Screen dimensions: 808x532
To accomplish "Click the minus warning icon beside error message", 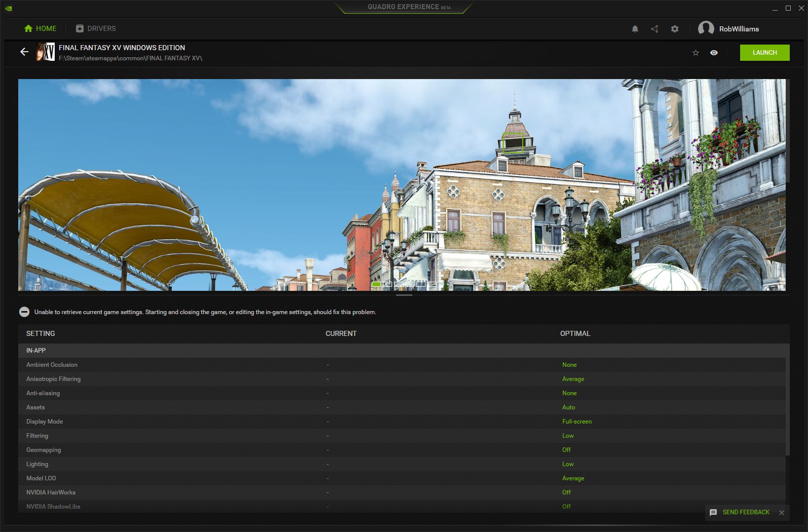I will click(x=24, y=312).
